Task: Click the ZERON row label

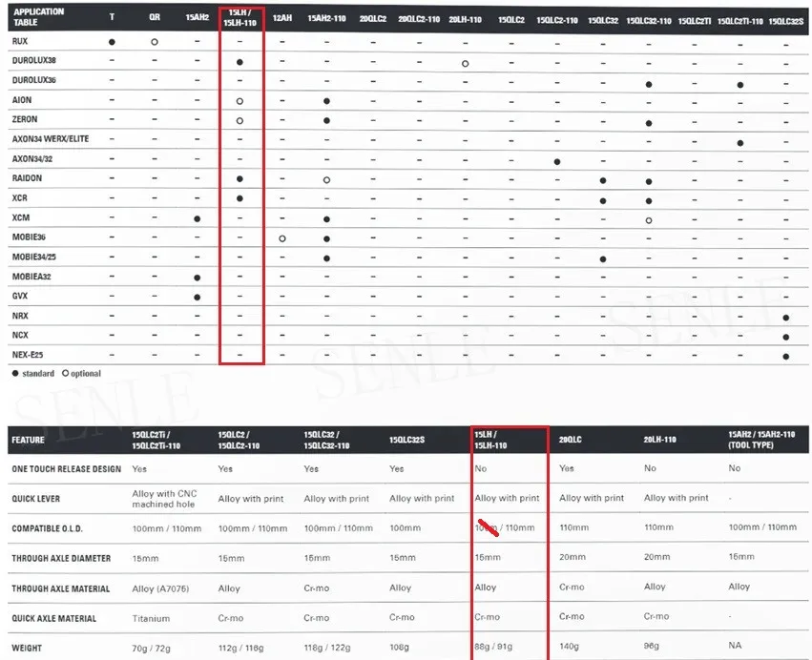Action: point(25,119)
